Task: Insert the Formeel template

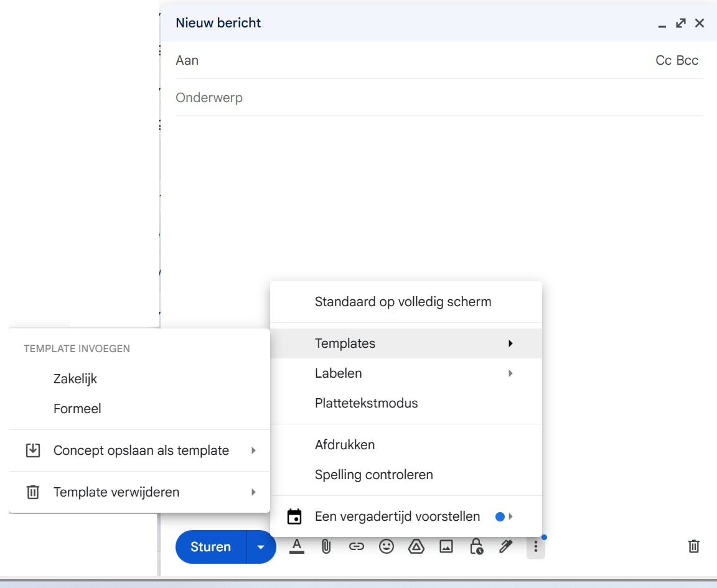Action: coord(78,409)
